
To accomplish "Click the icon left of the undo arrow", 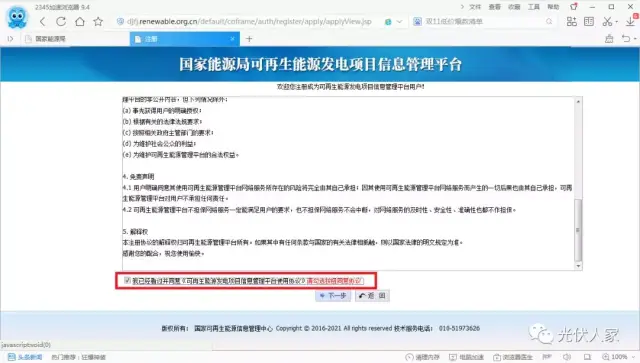I will point(609,39).
